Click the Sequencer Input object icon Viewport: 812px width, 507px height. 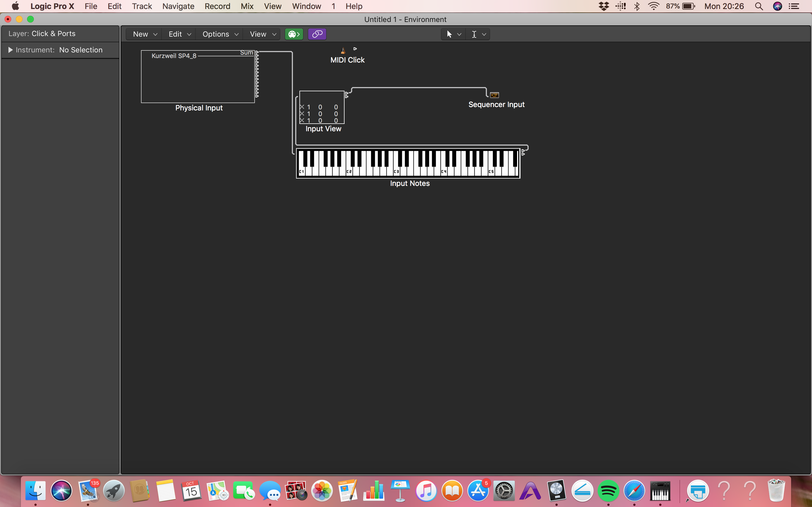(x=494, y=95)
